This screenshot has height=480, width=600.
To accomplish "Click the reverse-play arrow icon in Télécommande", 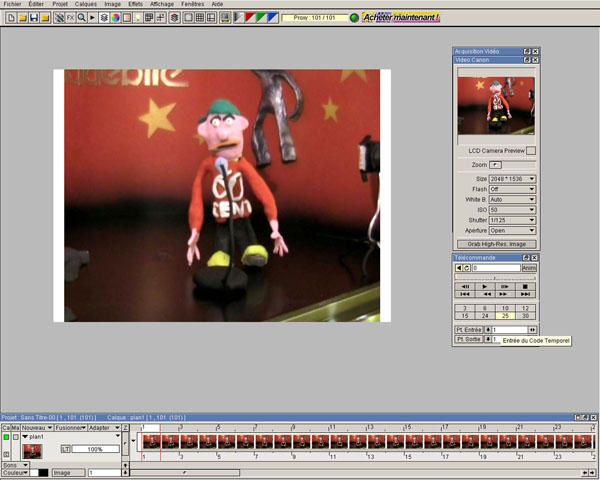I will [x=458, y=268].
